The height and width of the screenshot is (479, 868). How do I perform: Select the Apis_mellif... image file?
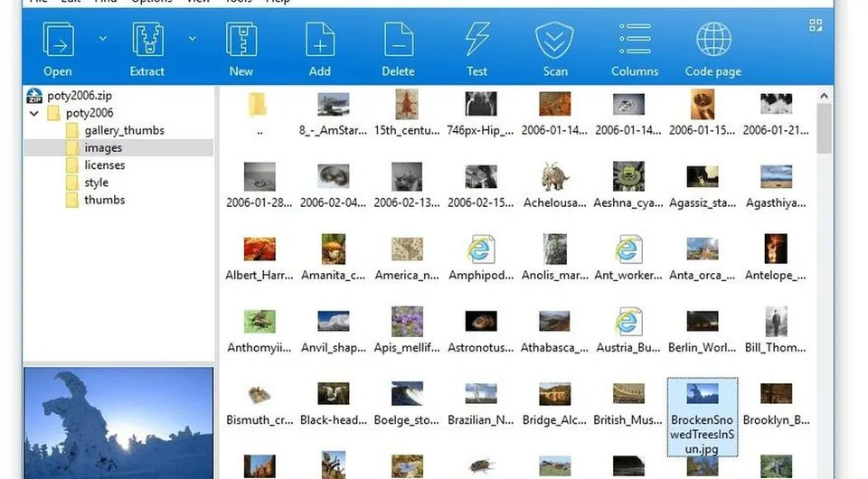pos(407,331)
